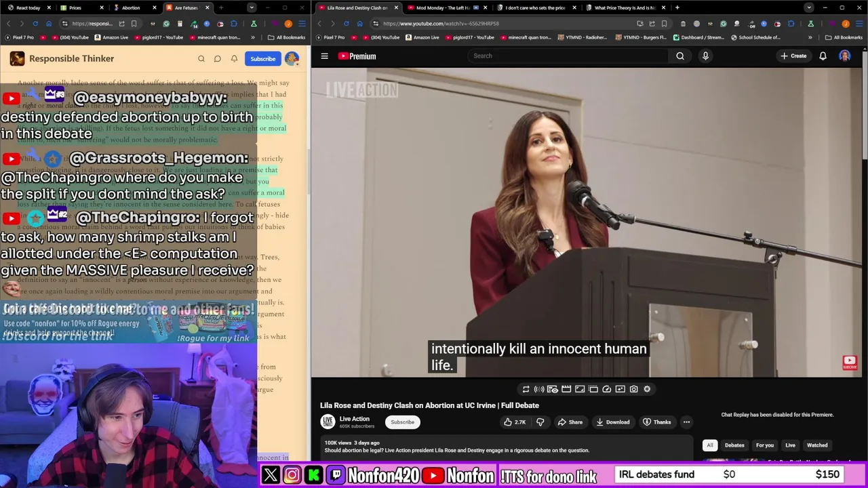
Task: Select the Live filter chip
Action: [790, 445]
